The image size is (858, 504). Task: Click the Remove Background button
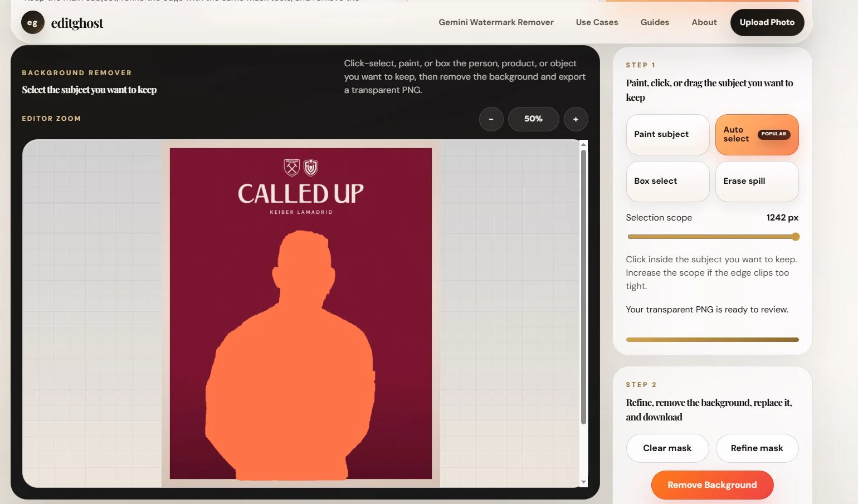pos(712,485)
